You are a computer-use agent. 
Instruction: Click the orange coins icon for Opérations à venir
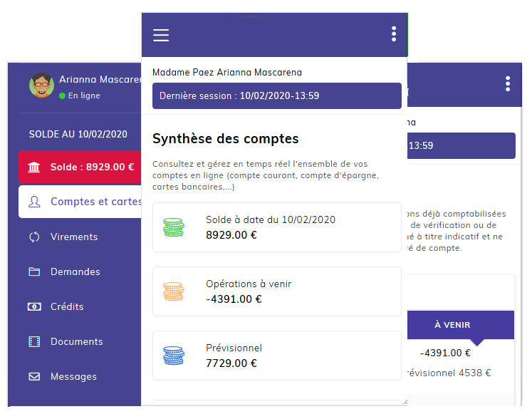tap(174, 291)
